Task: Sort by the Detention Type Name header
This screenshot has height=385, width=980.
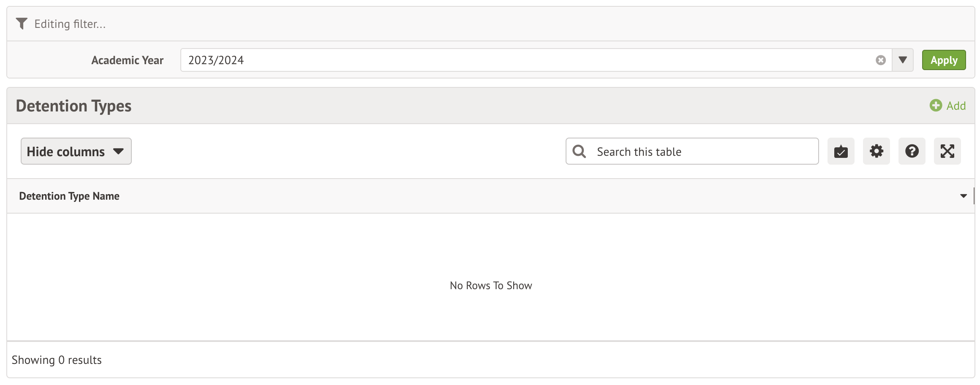Action: click(x=69, y=196)
